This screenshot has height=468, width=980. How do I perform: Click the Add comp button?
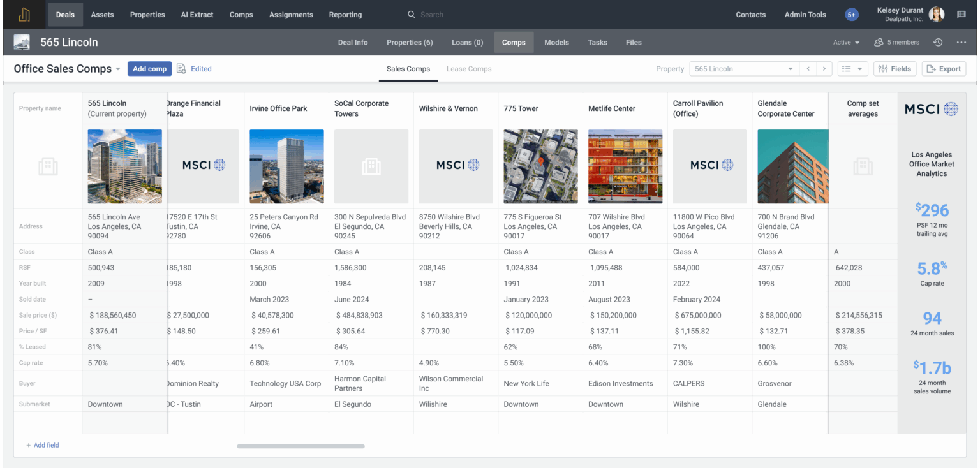click(x=149, y=69)
